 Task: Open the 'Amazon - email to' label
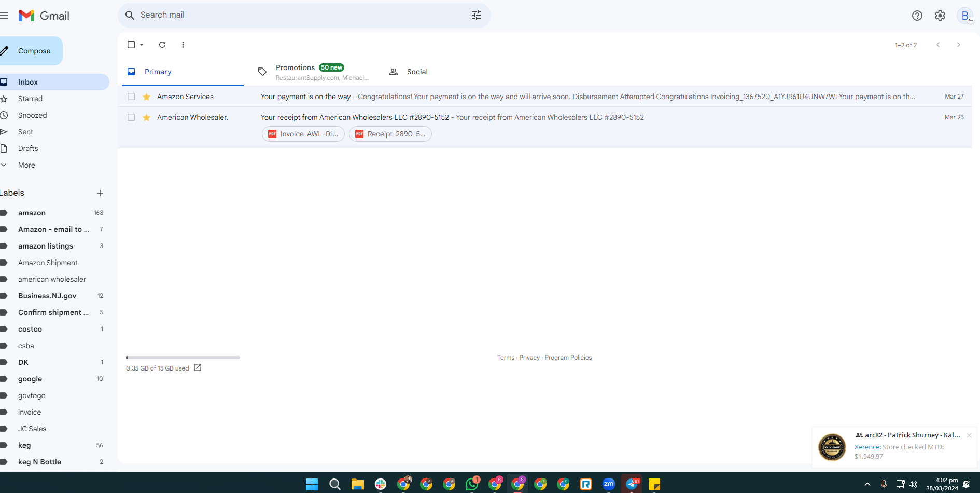[x=54, y=229]
